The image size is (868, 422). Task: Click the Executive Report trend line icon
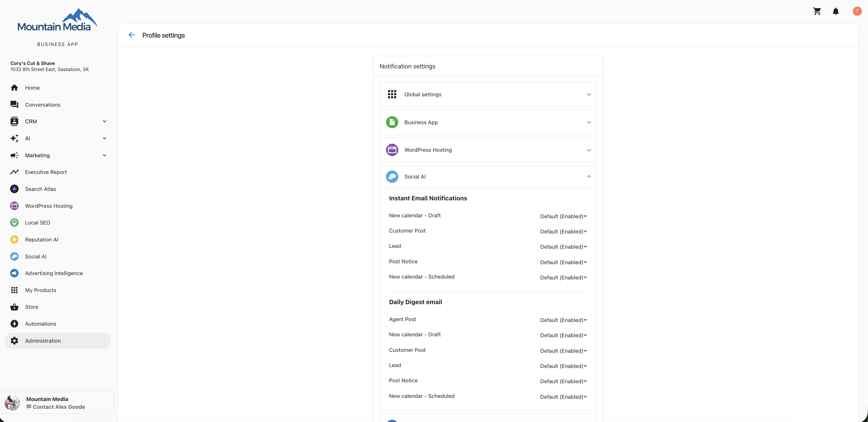(14, 172)
